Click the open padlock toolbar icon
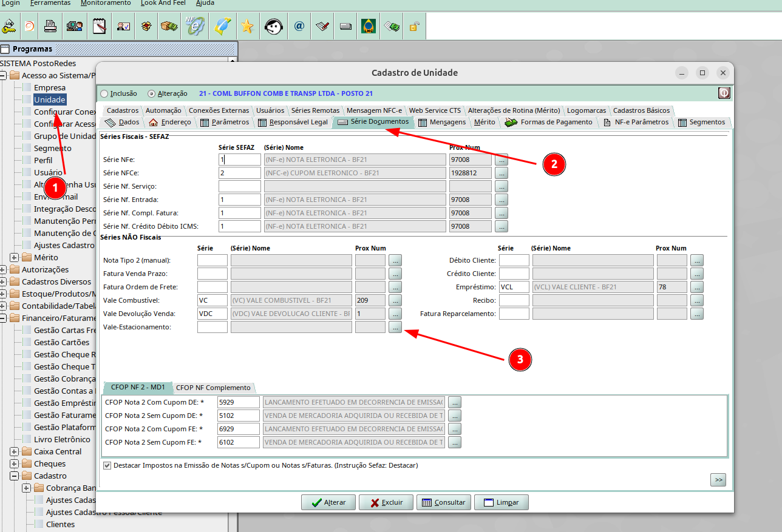The height and width of the screenshot is (532, 782). [x=413, y=26]
